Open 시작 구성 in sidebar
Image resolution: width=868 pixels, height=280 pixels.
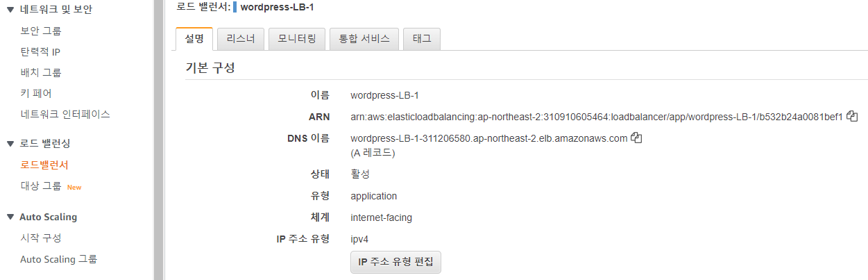(41, 238)
